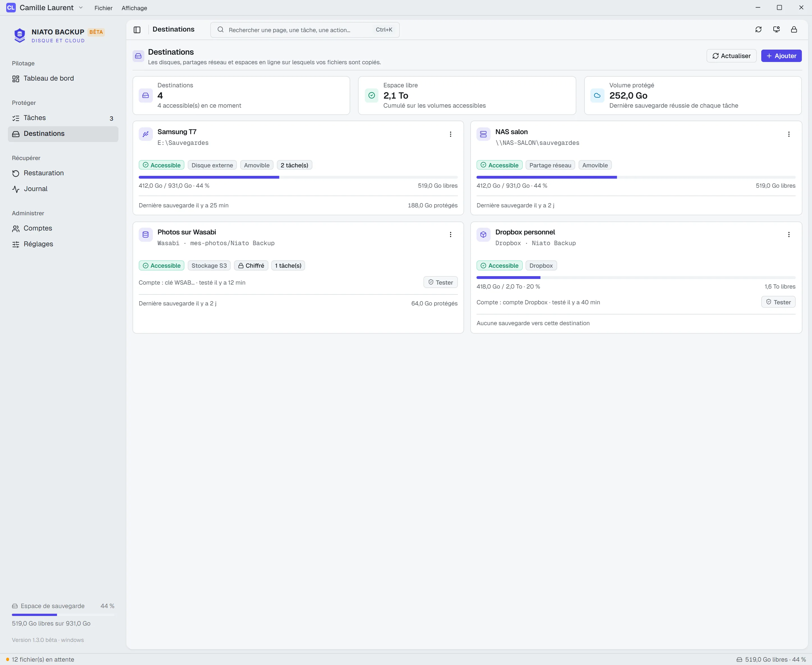
Task: Click '519,0 Go libres · 44 %' status bar entry
Action: pyautogui.click(x=771, y=659)
